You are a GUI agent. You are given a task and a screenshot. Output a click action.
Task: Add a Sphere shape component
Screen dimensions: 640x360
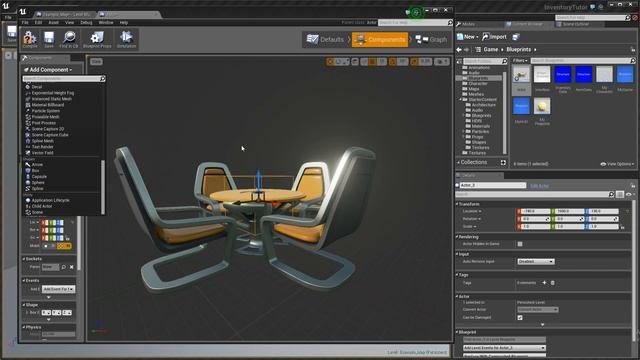(38, 182)
